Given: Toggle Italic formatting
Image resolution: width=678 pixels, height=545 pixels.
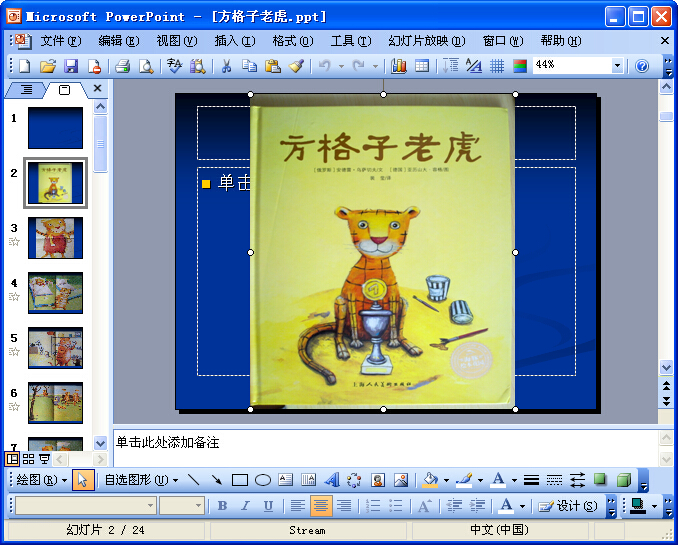Looking at the screenshot, I should (x=245, y=506).
